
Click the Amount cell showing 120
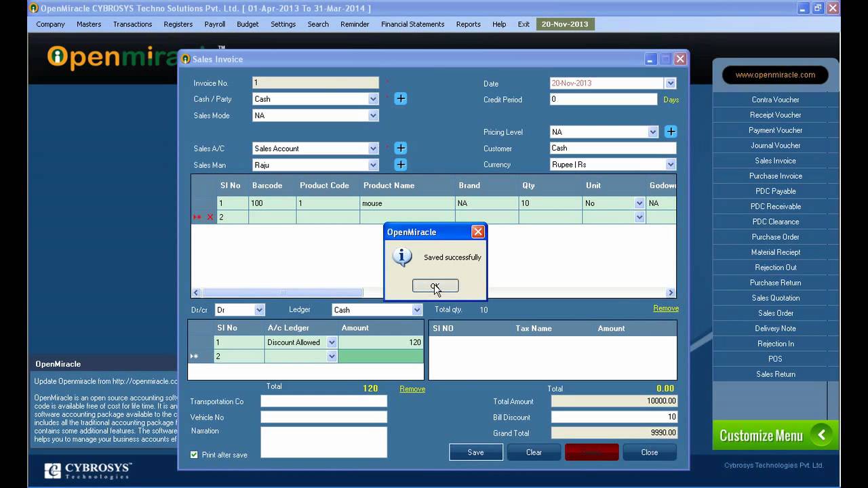[380, 342]
